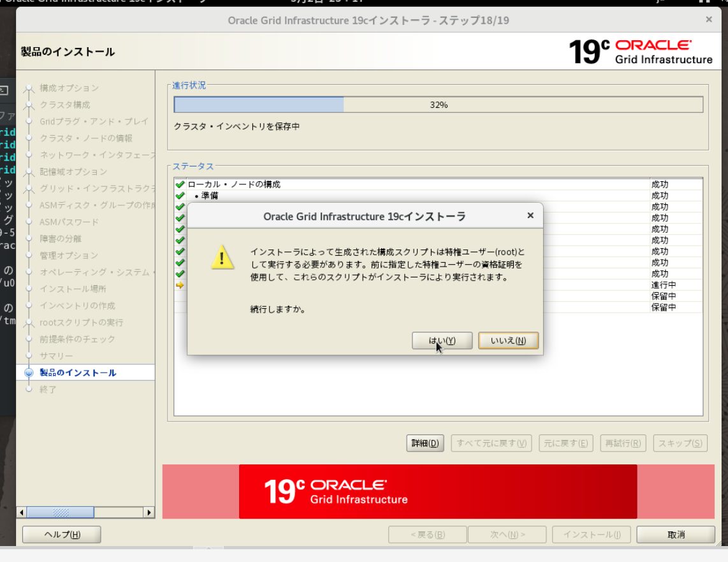Click the 元に戻す(E) button
728x562 pixels.
(x=566, y=443)
